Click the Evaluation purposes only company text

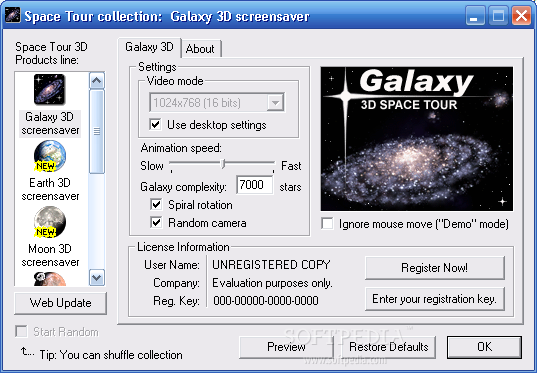(272, 283)
